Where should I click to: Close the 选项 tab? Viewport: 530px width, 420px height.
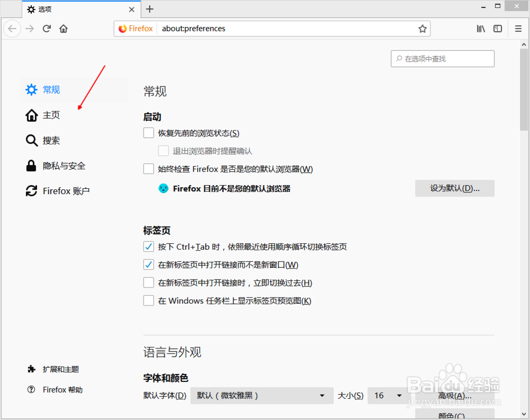[x=131, y=10]
